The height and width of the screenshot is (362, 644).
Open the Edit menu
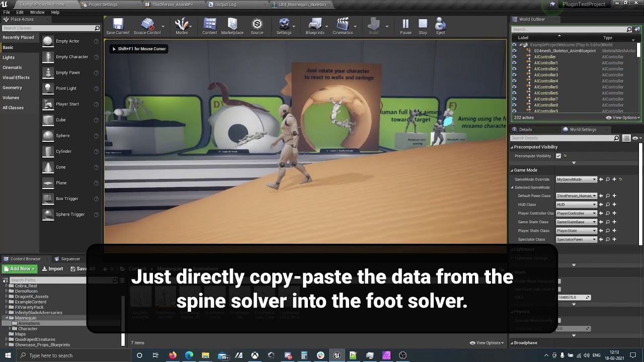(x=20, y=12)
